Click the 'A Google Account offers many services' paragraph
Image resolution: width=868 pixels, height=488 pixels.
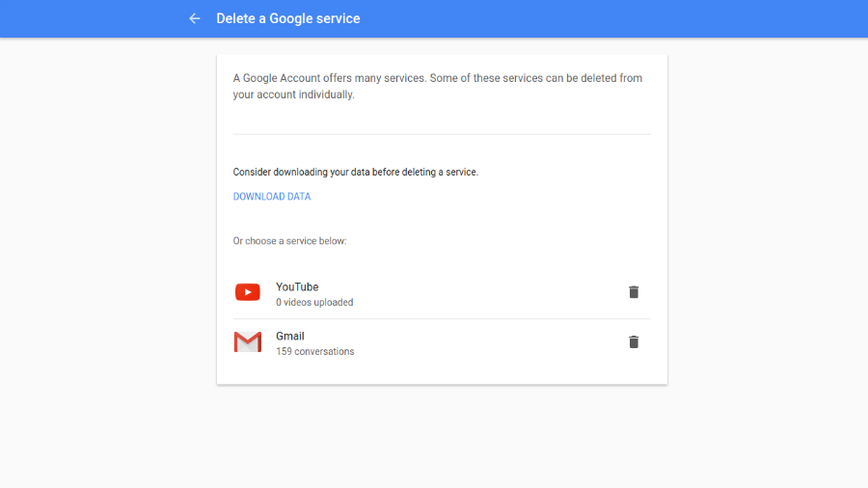pyautogui.click(x=437, y=86)
